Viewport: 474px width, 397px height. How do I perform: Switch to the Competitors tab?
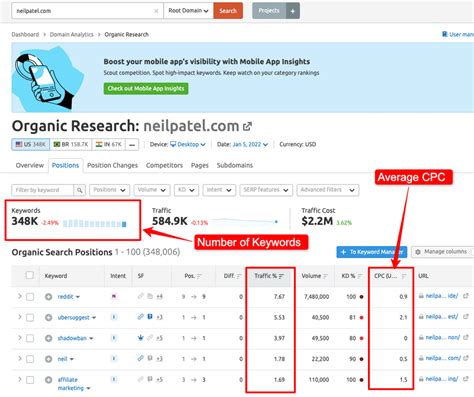coord(164,165)
